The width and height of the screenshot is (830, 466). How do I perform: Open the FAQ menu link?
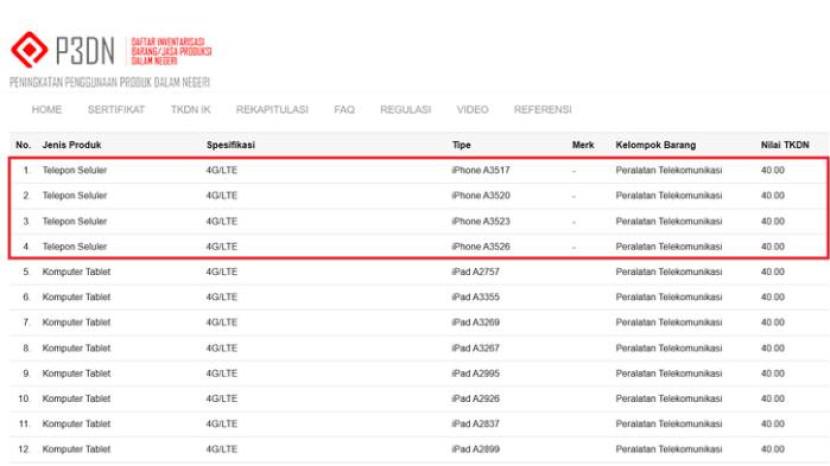tap(344, 109)
